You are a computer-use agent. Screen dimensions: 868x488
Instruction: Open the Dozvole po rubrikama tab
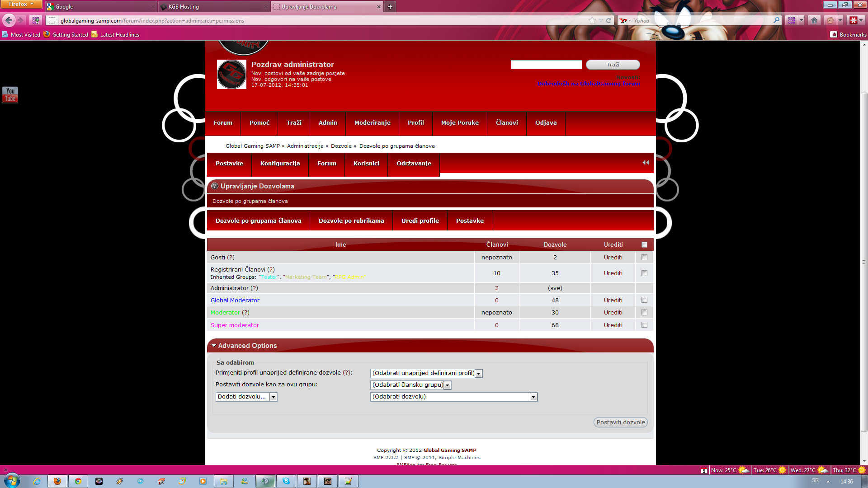(351, 221)
